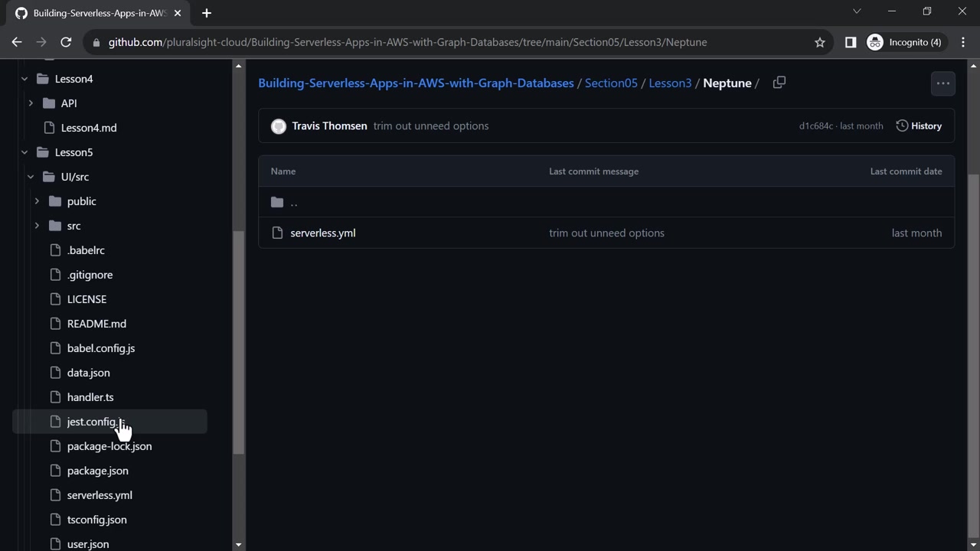Open Chrome three-dot menu
This screenshot has height=551, width=980.
pos(963,42)
